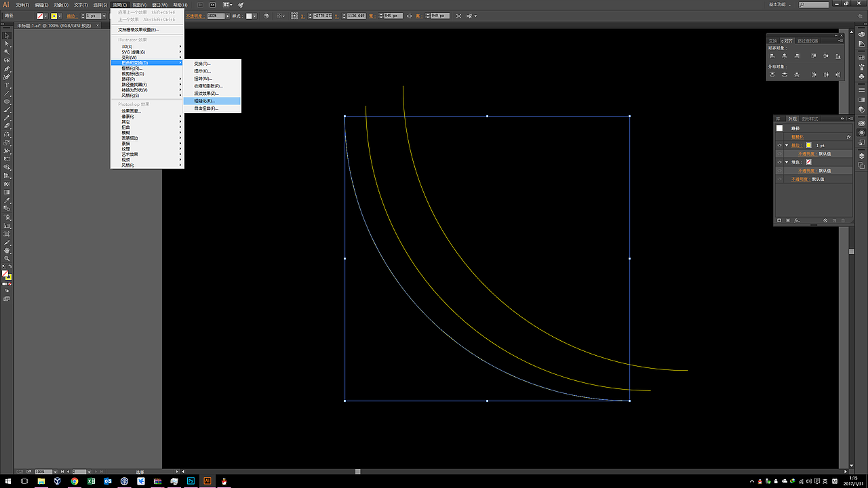Select the Ellipse shape tool
The height and width of the screenshot is (488, 868).
(x=7, y=101)
